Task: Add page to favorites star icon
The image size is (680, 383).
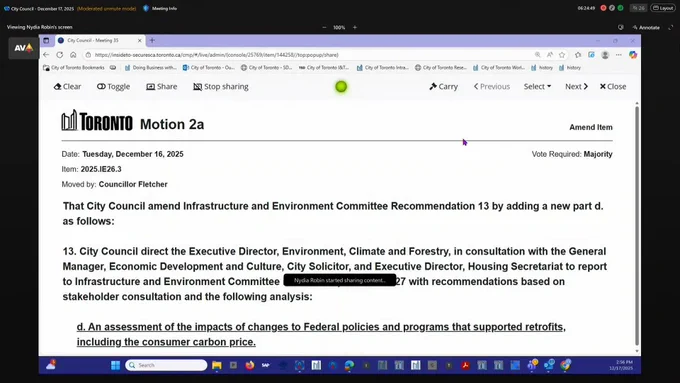Action: (x=562, y=55)
